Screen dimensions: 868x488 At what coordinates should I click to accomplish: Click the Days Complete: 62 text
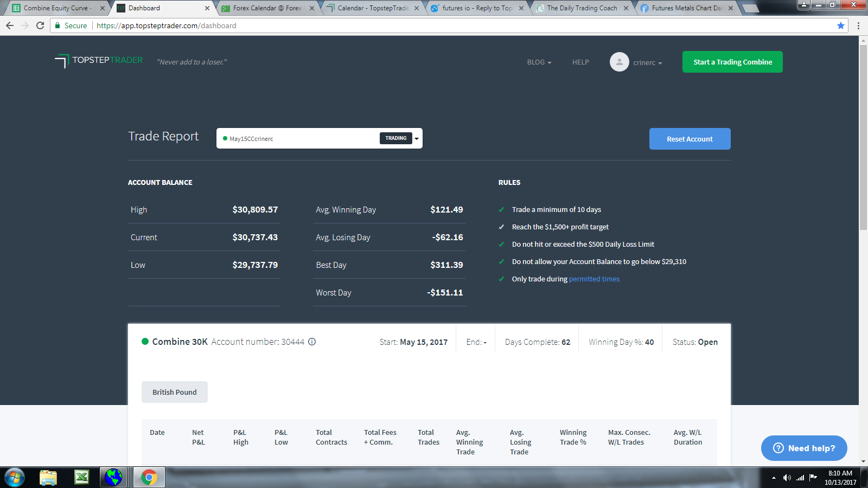(538, 342)
